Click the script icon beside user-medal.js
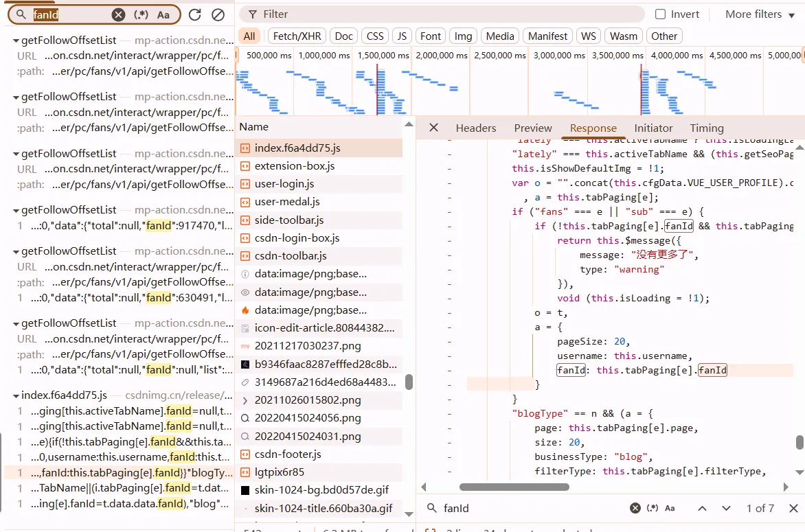This screenshot has height=532, width=805. click(x=245, y=202)
